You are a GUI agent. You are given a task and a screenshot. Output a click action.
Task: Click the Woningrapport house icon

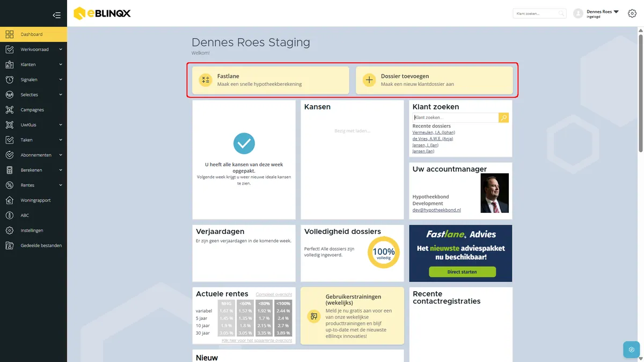[x=10, y=200]
